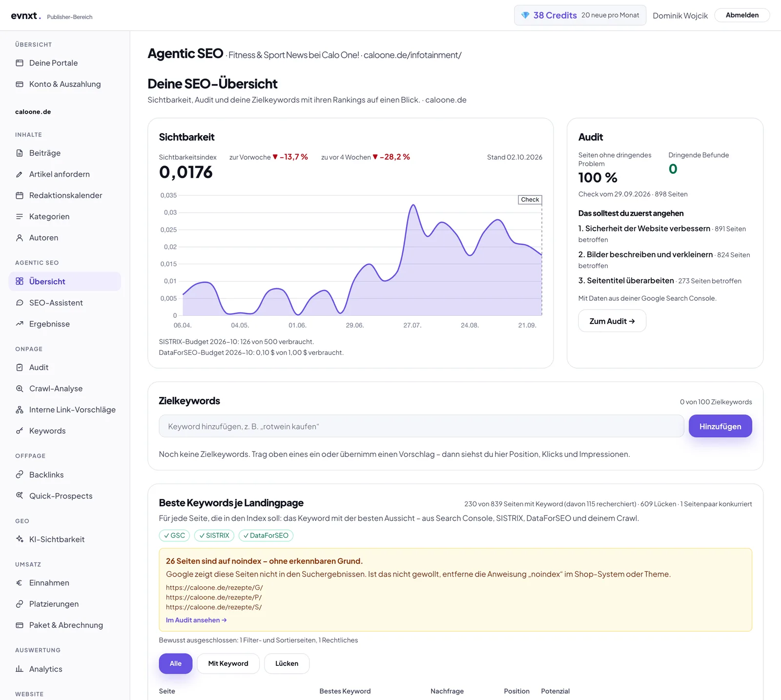The width and height of the screenshot is (781, 700).
Task: Click the Einnahmen euro icon
Action: [20, 582]
